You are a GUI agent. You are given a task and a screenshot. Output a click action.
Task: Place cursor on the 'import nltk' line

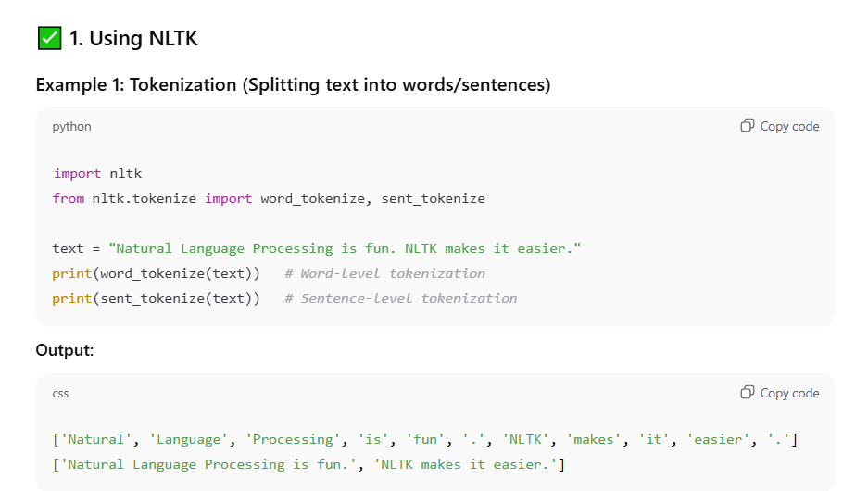coord(97,173)
